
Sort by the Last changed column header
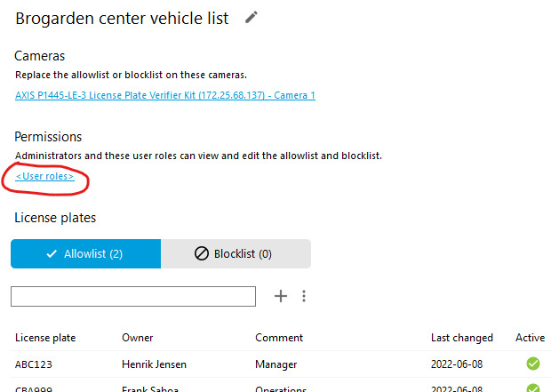pos(461,338)
